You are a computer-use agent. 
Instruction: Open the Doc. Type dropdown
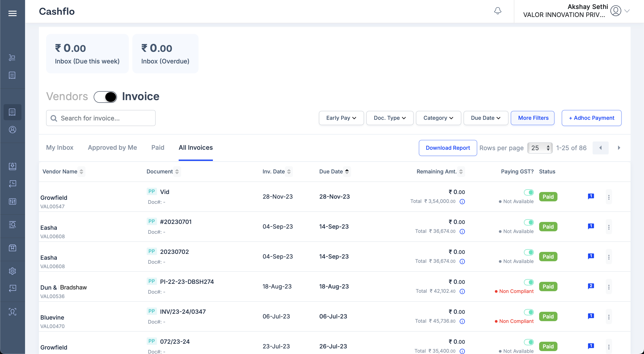390,118
